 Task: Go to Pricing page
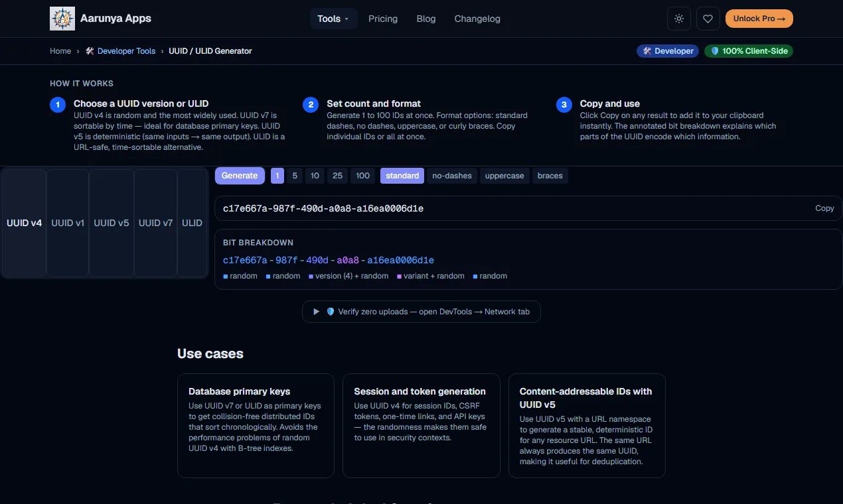pyautogui.click(x=383, y=19)
